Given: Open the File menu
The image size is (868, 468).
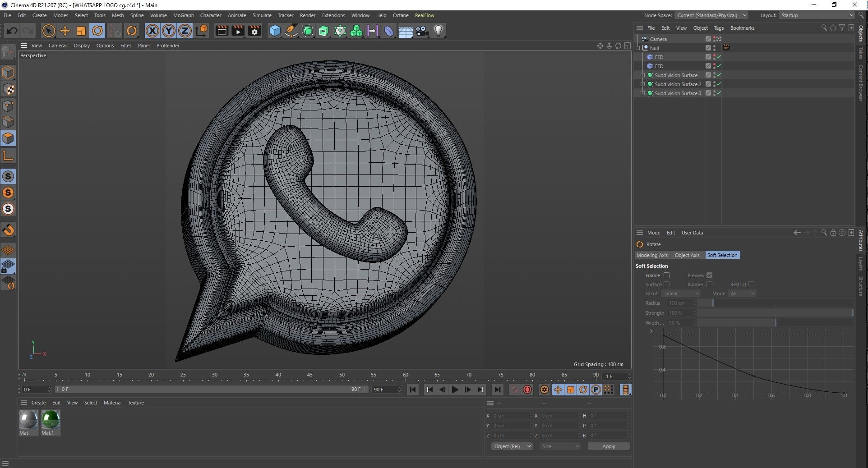Looking at the screenshot, I should tap(7, 15).
